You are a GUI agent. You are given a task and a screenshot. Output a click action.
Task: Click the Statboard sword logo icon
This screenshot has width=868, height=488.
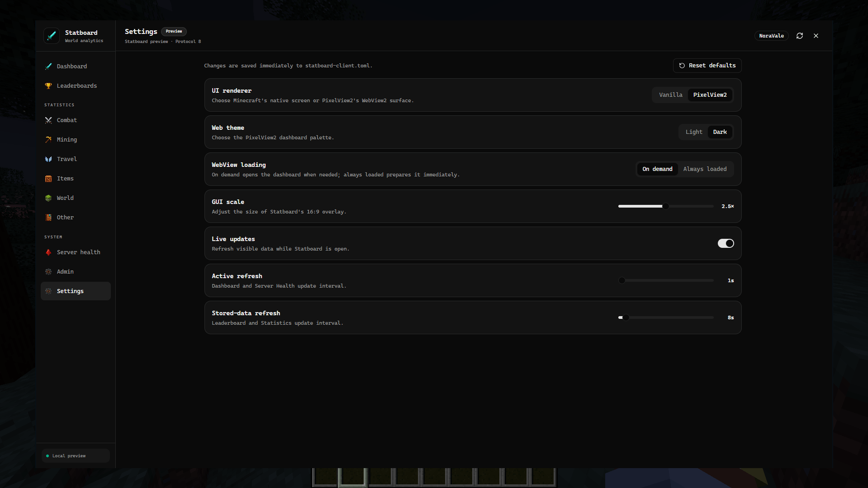click(x=52, y=36)
